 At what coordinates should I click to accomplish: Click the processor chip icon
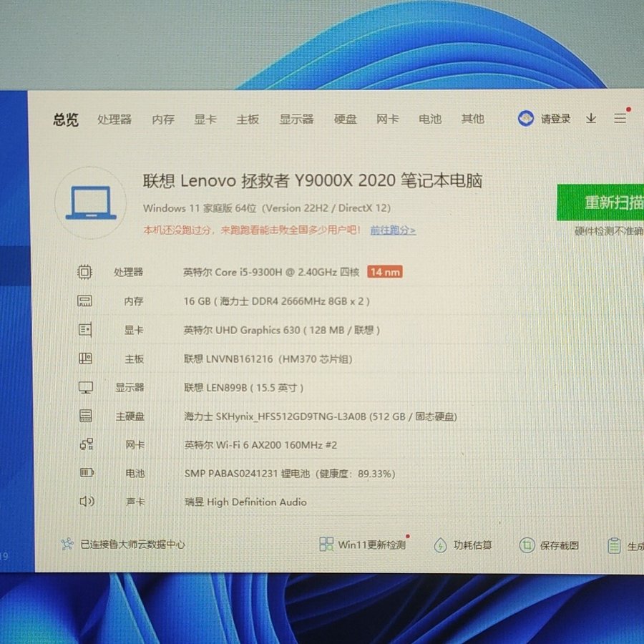click(84, 272)
